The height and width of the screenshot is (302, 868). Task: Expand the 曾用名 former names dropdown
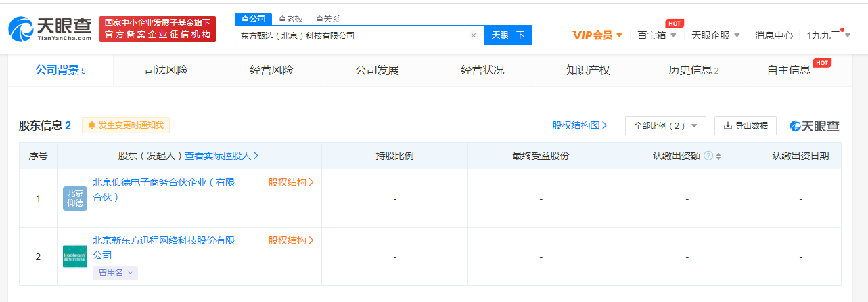click(115, 273)
